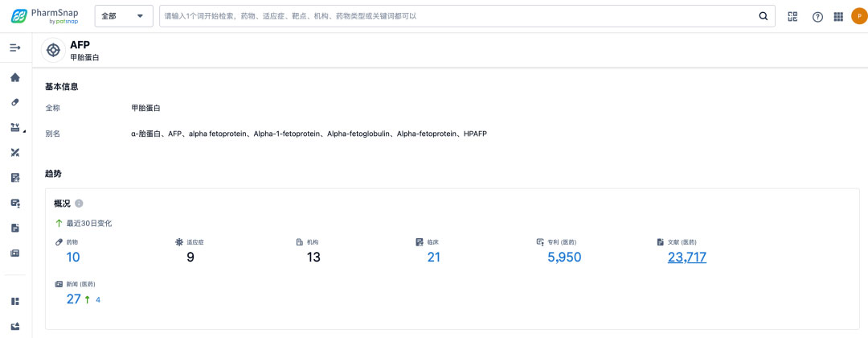This screenshot has height=338, width=868.
Task: Open the 21 clinical trials link
Action: pyautogui.click(x=434, y=258)
